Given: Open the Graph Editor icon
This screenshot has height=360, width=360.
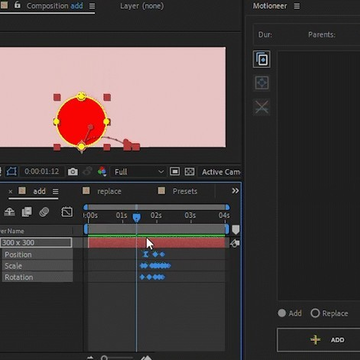Looking at the screenshot, I should (x=67, y=212).
